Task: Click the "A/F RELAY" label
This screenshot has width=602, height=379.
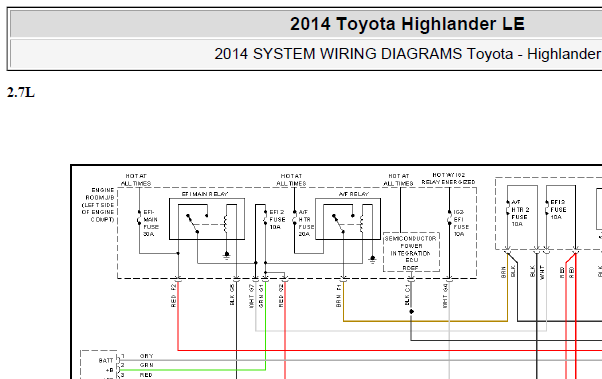Action: [354, 194]
